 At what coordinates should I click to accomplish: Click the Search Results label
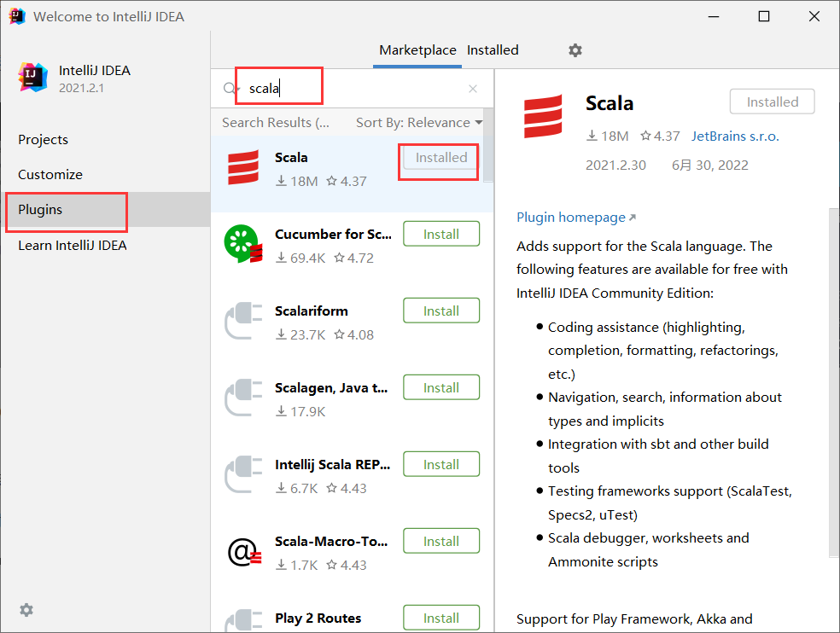click(276, 123)
